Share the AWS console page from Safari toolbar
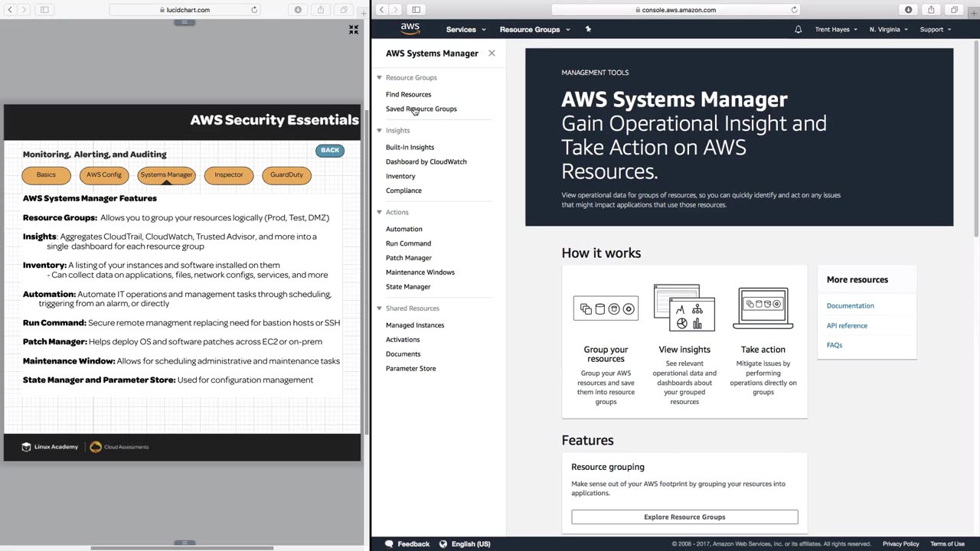 (x=931, y=9)
